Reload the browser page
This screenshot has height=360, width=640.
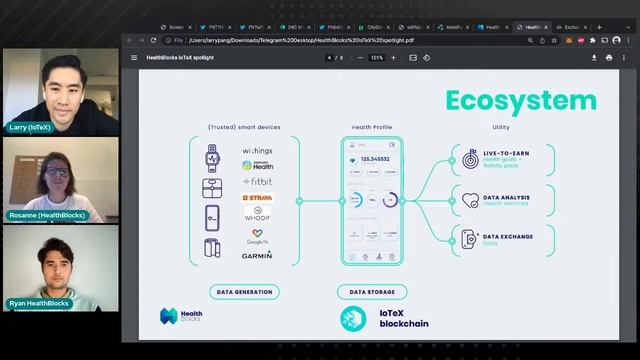(x=153, y=40)
